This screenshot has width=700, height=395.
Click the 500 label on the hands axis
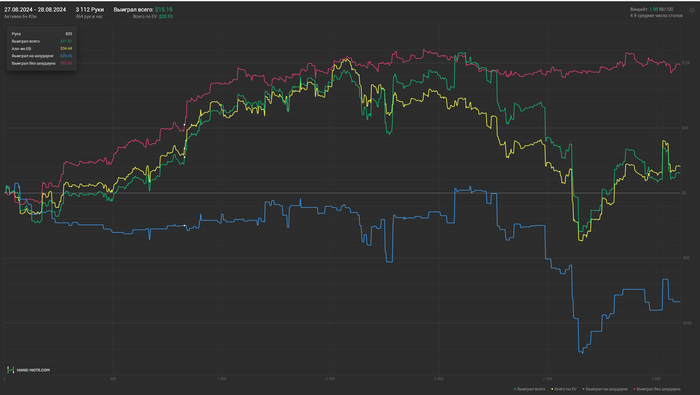click(x=113, y=379)
